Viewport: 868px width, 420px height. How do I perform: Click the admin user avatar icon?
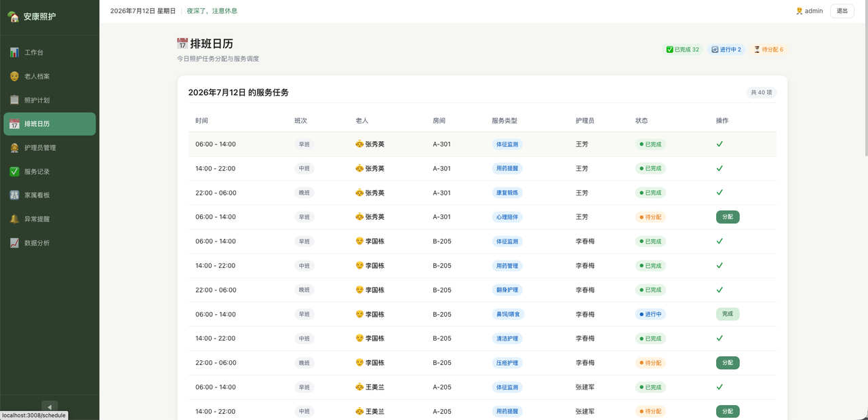pyautogui.click(x=800, y=11)
